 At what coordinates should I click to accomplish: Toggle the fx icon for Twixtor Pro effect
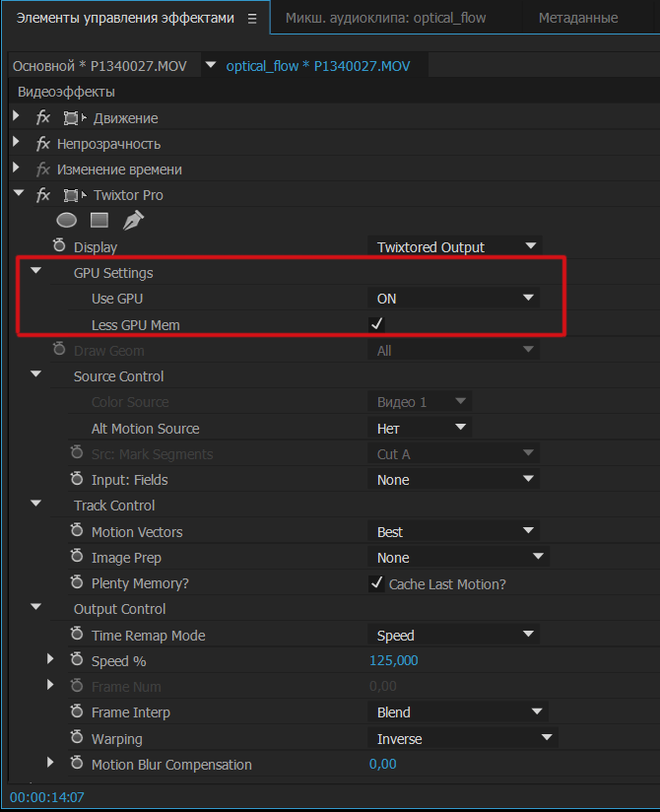click(43, 195)
